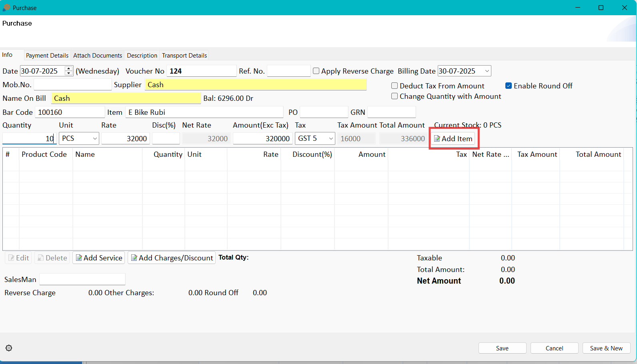The height and width of the screenshot is (364, 637).
Task: Click the Net Rate field 32000
Action: (x=206, y=138)
